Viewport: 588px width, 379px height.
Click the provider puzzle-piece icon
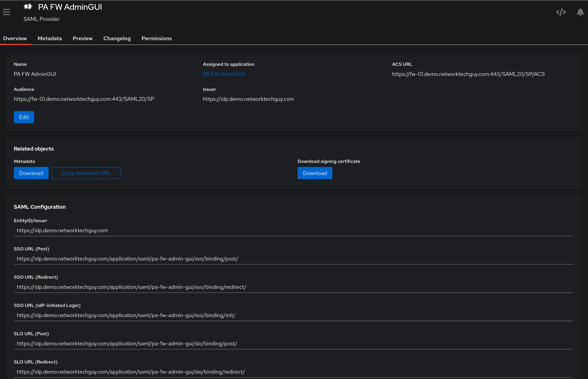[28, 7]
